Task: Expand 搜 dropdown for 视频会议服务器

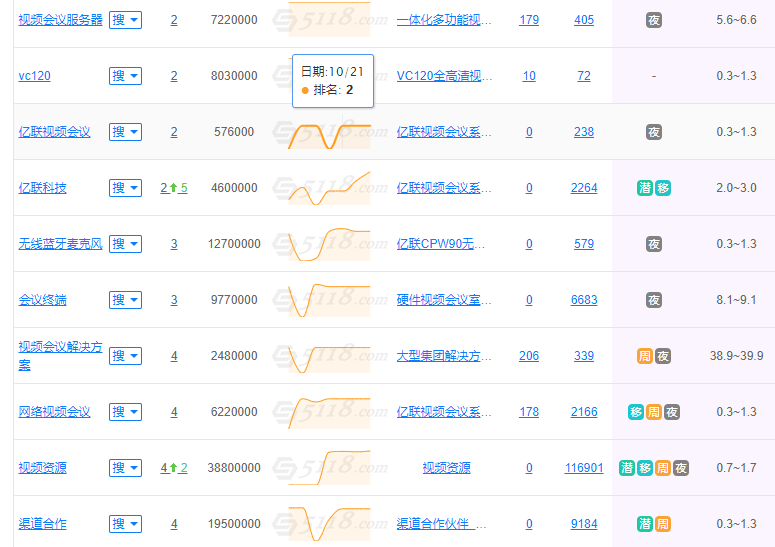Action: coord(126,20)
